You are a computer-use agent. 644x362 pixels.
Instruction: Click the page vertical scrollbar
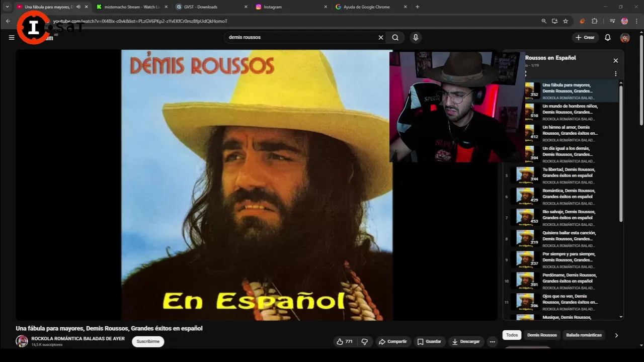641,80
